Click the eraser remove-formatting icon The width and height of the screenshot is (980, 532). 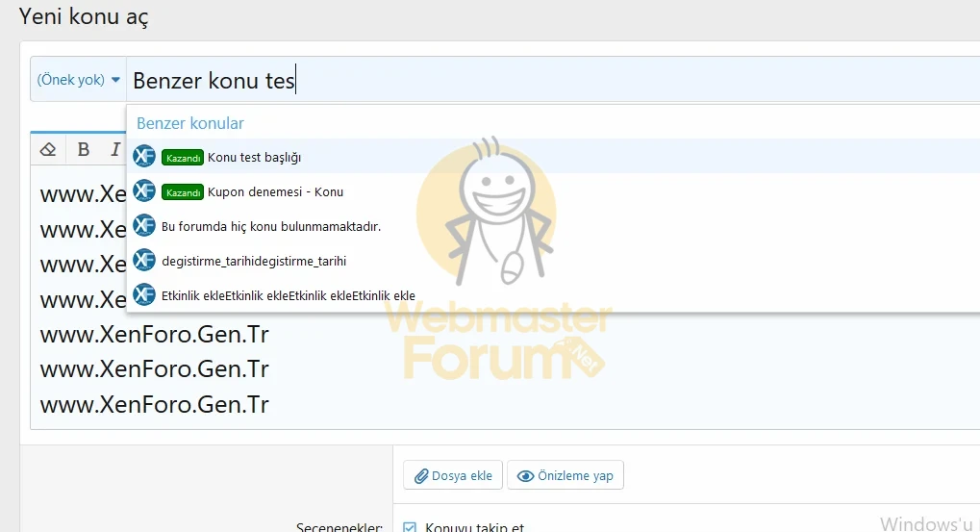(x=48, y=149)
